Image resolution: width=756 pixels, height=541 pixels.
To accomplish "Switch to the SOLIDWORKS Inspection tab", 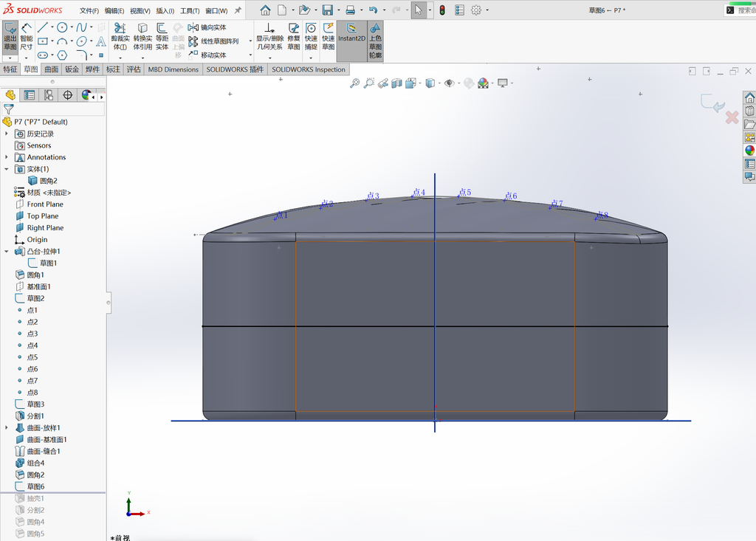I will click(x=309, y=69).
